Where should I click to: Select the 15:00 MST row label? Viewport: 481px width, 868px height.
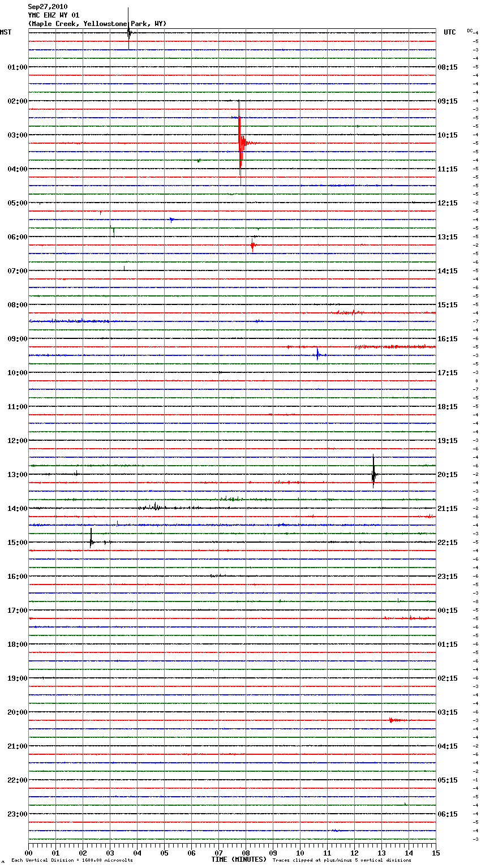(17, 543)
